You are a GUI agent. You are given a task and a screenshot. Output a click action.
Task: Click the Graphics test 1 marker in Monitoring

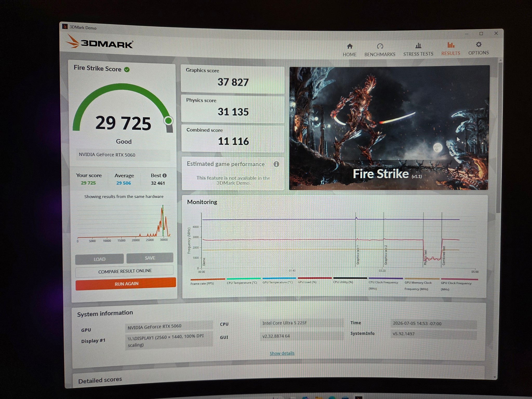tap(357, 255)
